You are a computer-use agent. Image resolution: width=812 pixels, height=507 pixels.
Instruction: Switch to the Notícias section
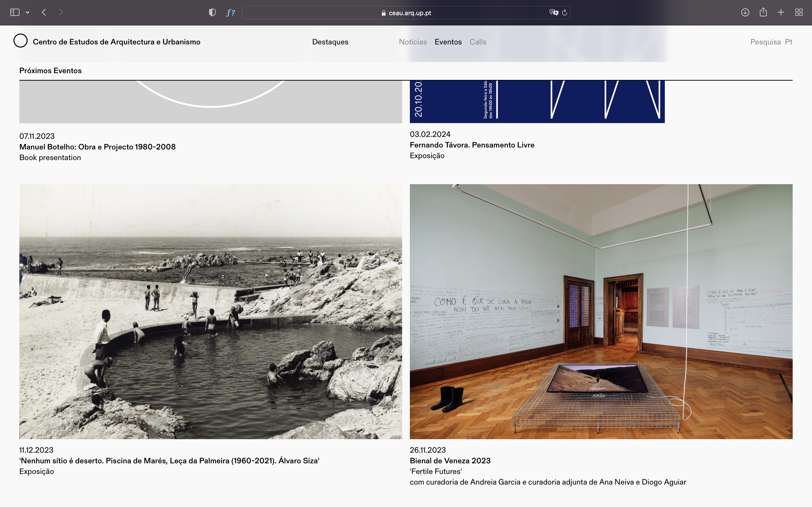(x=413, y=42)
